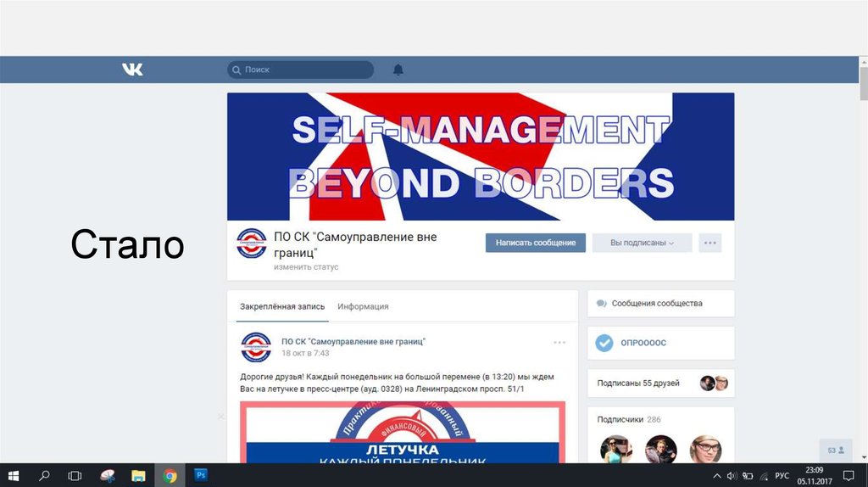Switch to Photoshop in taskbar
Image resolution: width=868 pixels, height=487 pixels.
(201, 475)
